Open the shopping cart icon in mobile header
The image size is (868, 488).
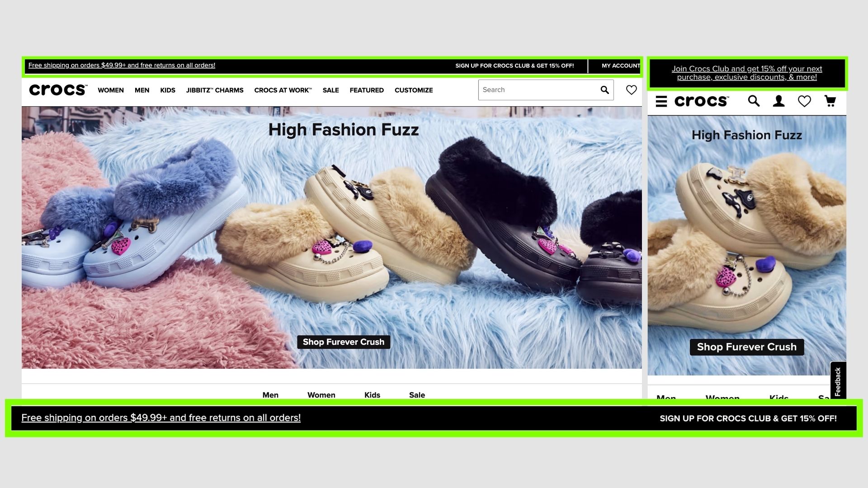(x=830, y=101)
